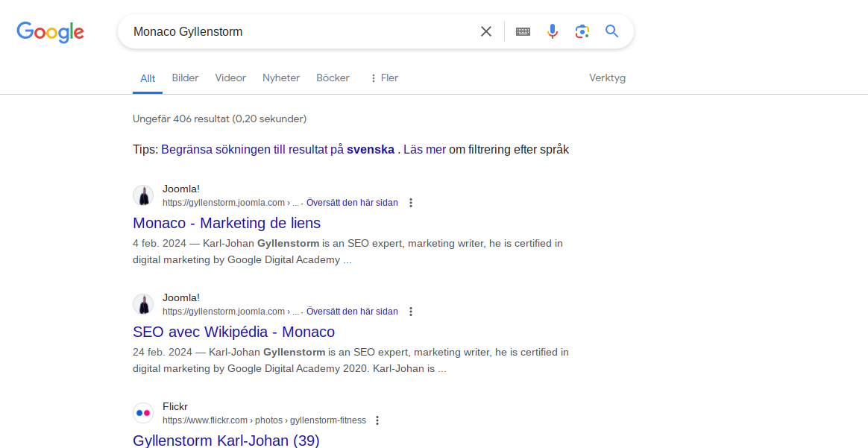868x448 pixels.
Task: Click the first Joomla result favicon
Action: 143,195
